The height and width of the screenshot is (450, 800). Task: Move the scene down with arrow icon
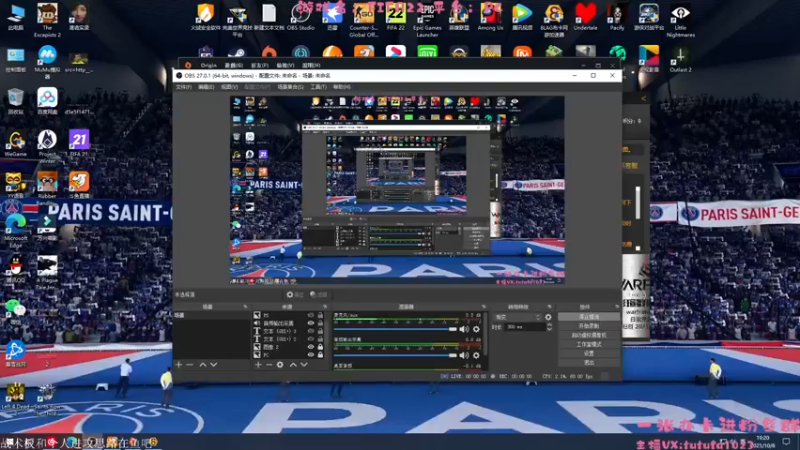[214, 365]
